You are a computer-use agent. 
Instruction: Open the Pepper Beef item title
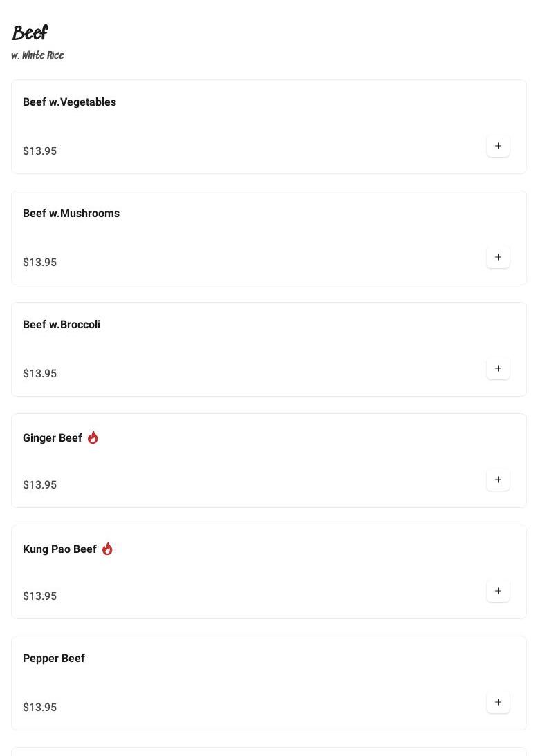pyautogui.click(x=54, y=659)
